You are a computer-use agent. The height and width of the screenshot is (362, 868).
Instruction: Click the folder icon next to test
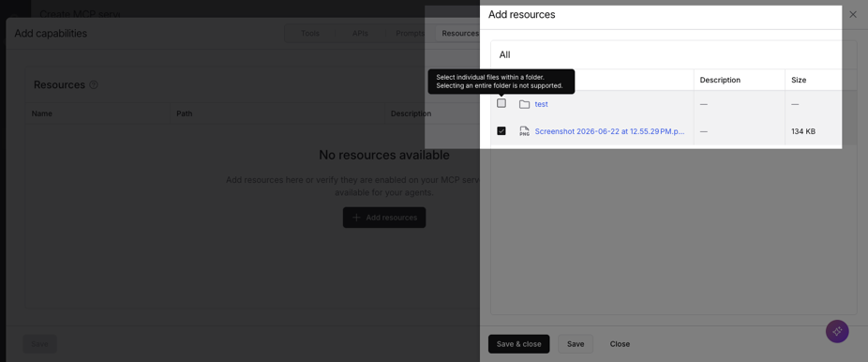tap(524, 104)
